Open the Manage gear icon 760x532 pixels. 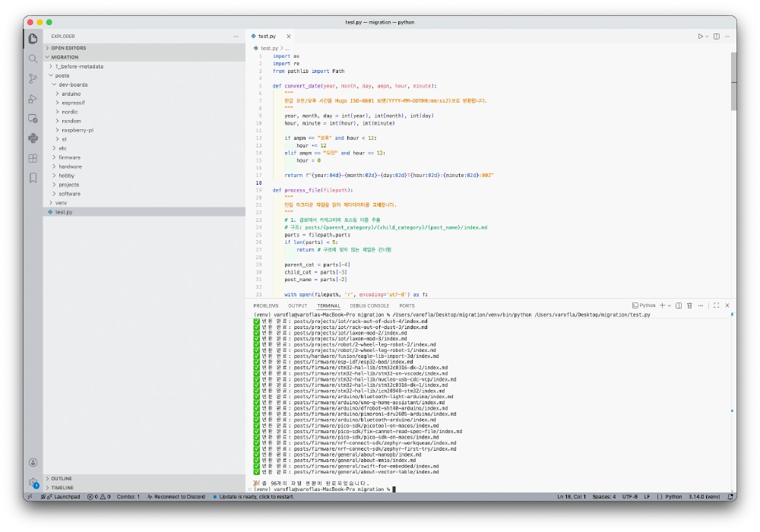33,482
